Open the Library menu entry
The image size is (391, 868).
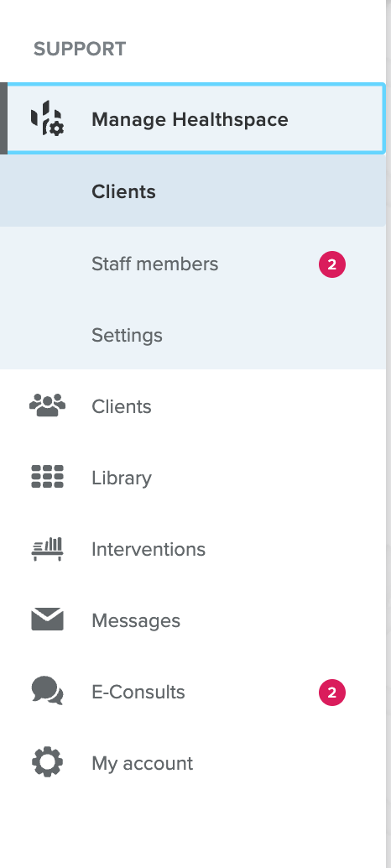tap(121, 478)
